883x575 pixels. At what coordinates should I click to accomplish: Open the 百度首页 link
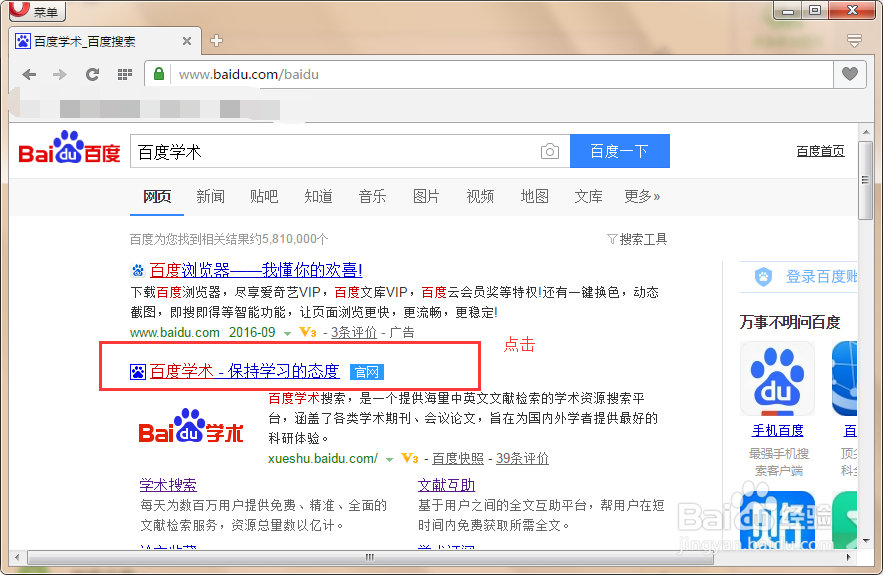[820, 151]
